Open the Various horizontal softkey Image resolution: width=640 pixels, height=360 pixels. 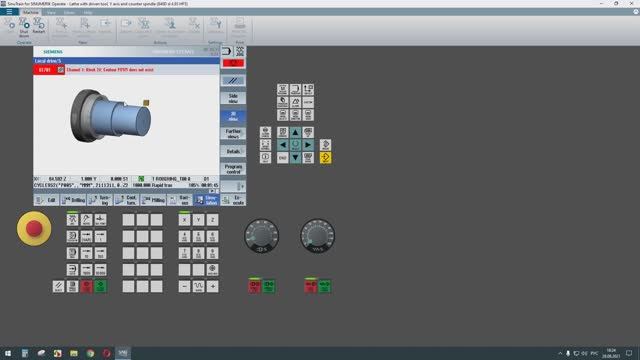click(x=180, y=200)
